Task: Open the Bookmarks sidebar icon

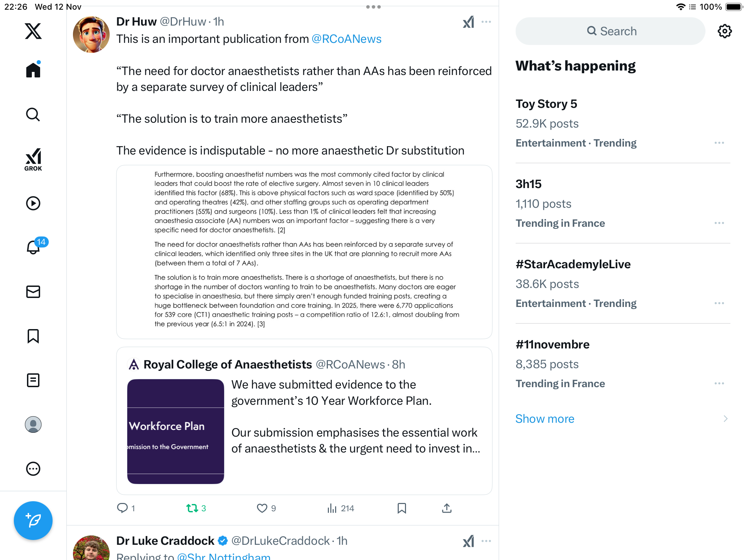Action: tap(33, 336)
